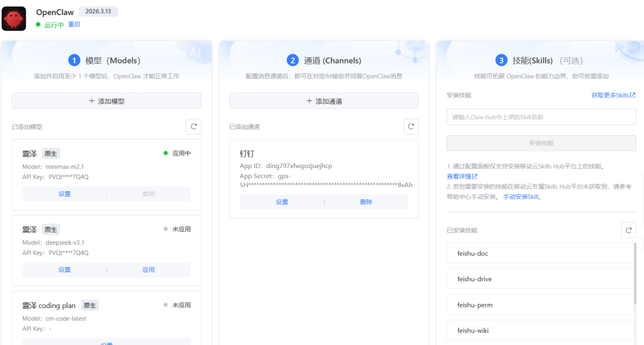Click the 技能(Skills) step heading
644x345 pixels.
coord(532,61)
